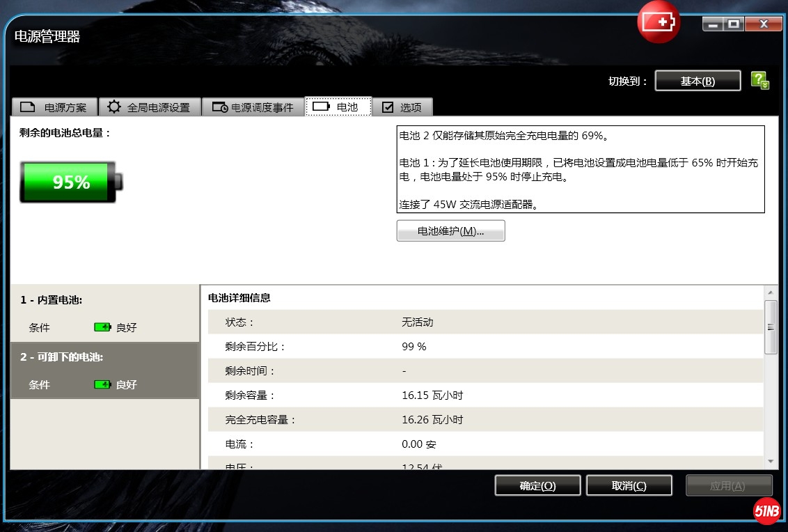Image resolution: width=788 pixels, height=532 pixels.
Task: Switch to basic mode with 基本(B)
Action: click(698, 81)
